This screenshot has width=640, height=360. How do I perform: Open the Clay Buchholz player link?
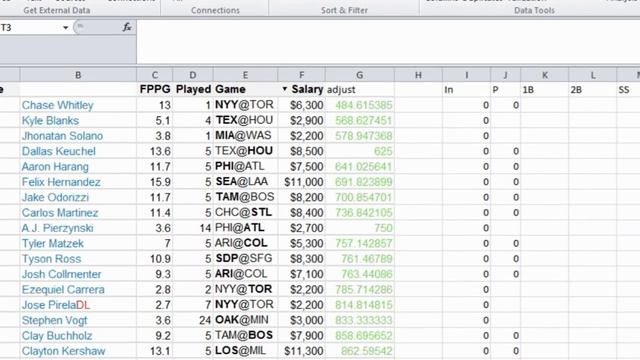pyautogui.click(x=57, y=336)
